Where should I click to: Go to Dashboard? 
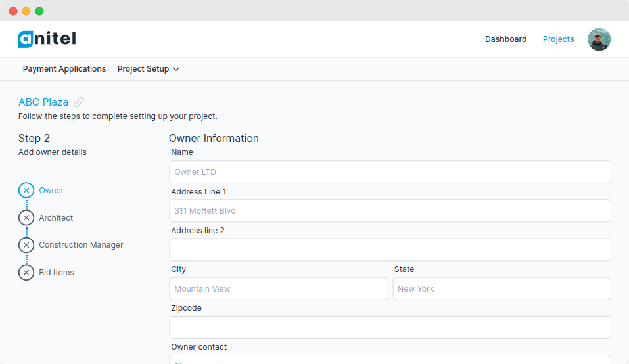pyautogui.click(x=505, y=39)
